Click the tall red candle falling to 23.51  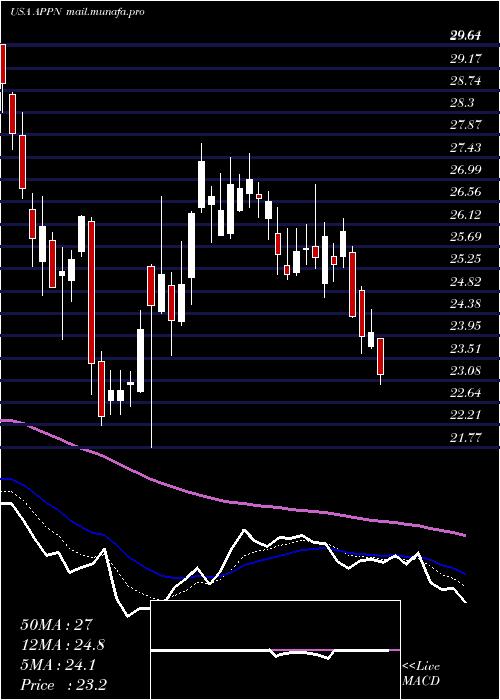click(x=91, y=292)
